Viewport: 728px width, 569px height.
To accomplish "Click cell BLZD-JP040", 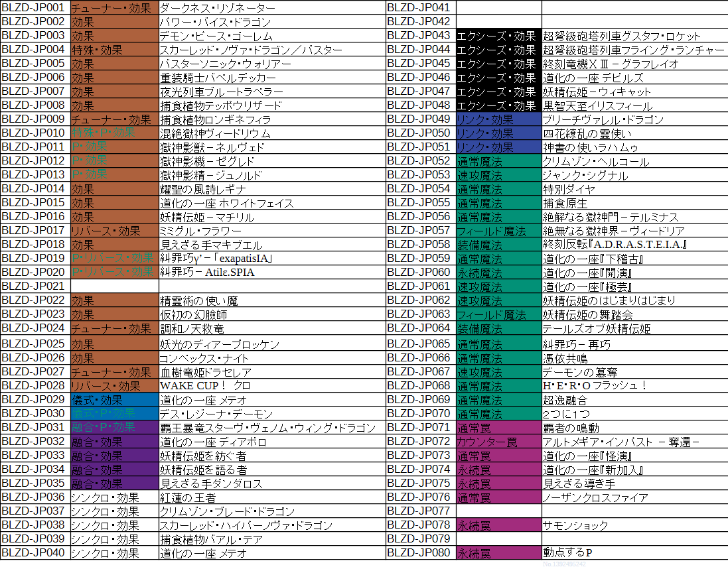I will pyautogui.click(x=35, y=553).
